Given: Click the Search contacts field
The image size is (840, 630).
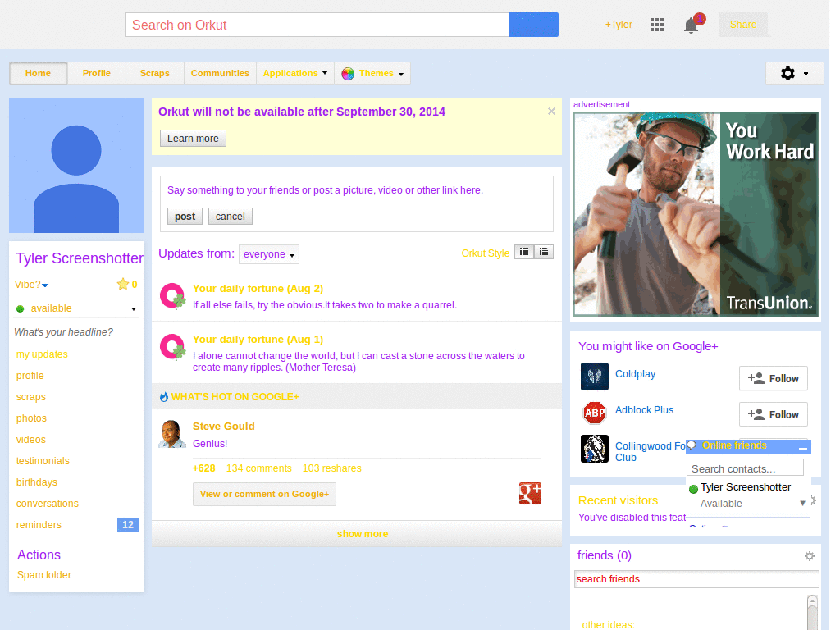Looking at the screenshot, I should 745,468.
